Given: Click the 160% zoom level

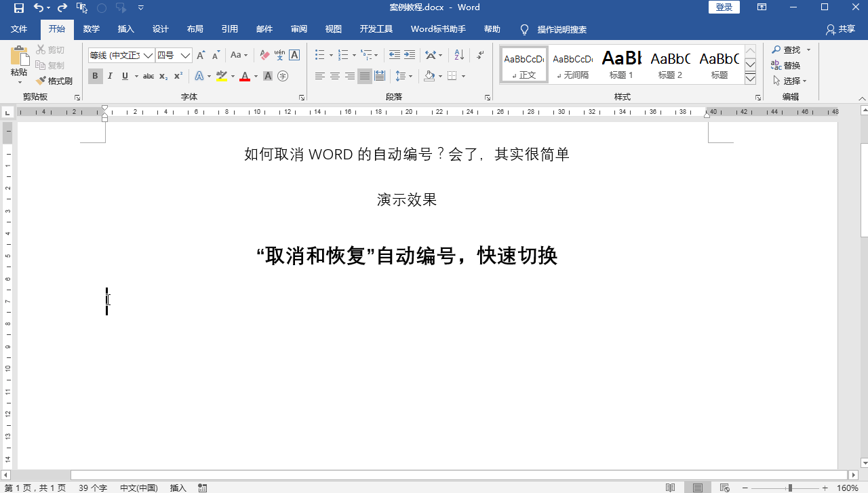Looking at the screenshot, I should (847, 488).
